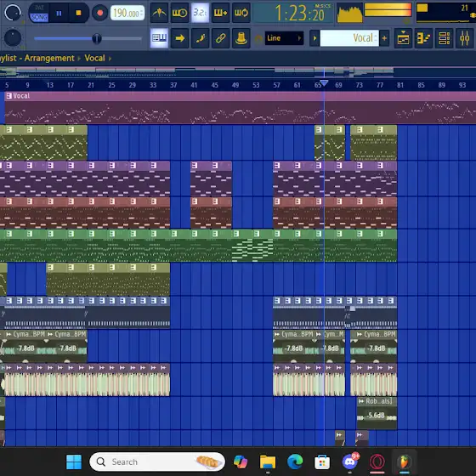Add new pattern with plus button
Image resolution: width=476 pixels, height=476 pixels.
[x=384, y=38]
